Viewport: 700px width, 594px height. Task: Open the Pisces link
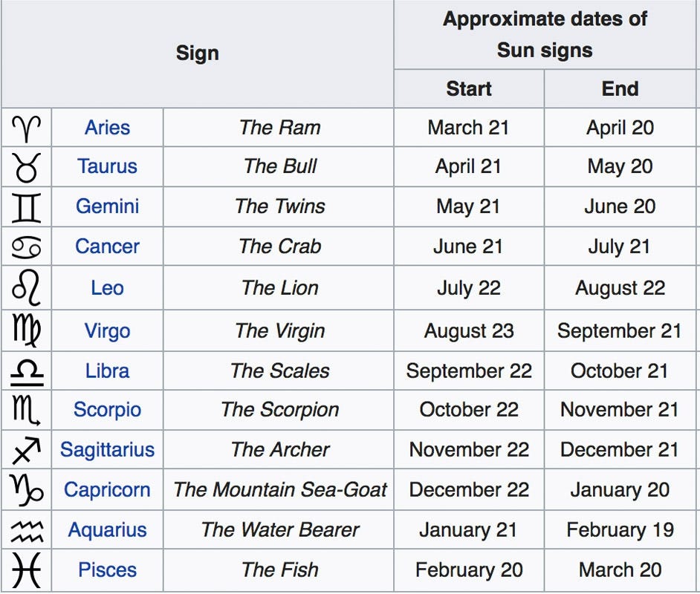[x=107, y=570]
